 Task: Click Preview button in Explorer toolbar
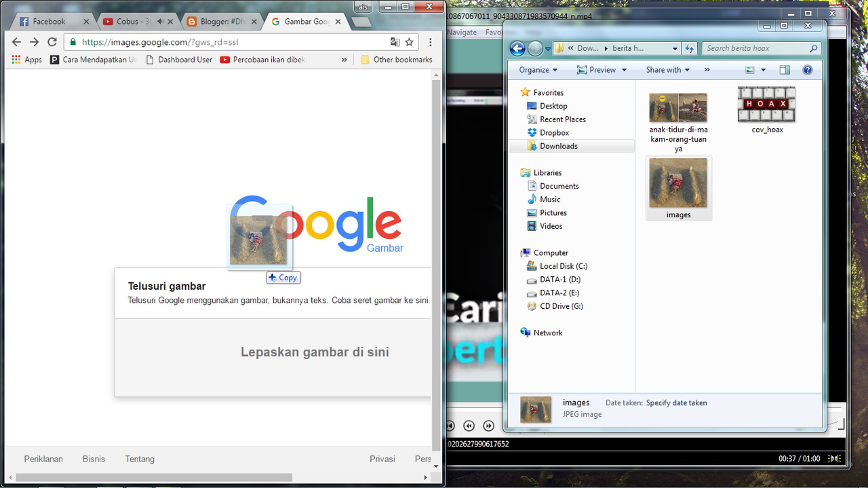click(595, 70)
